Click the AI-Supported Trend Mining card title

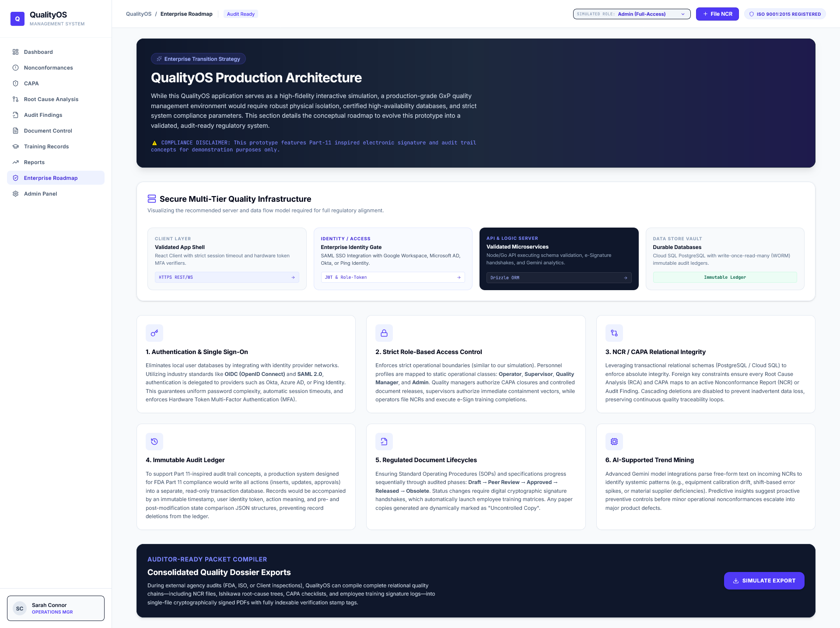click(650, 460)
